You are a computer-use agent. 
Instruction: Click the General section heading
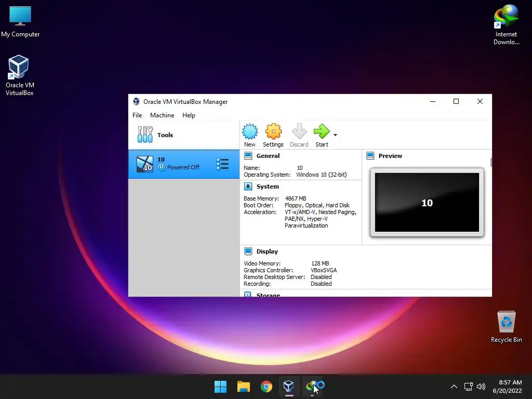(268, 156)
